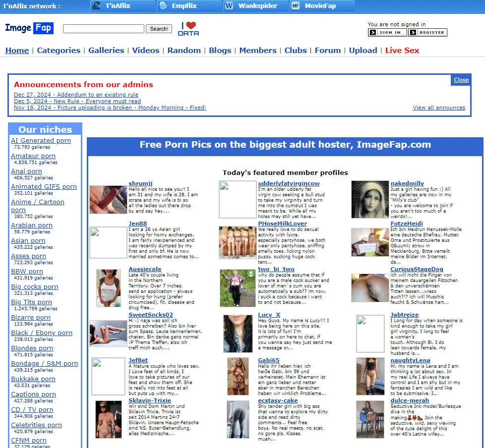The image size is (485, 448).
Task: Open the Celebrities niche link
Action: (36, 425)
